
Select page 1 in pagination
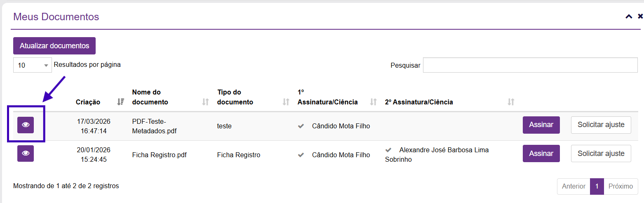point(597,186)
